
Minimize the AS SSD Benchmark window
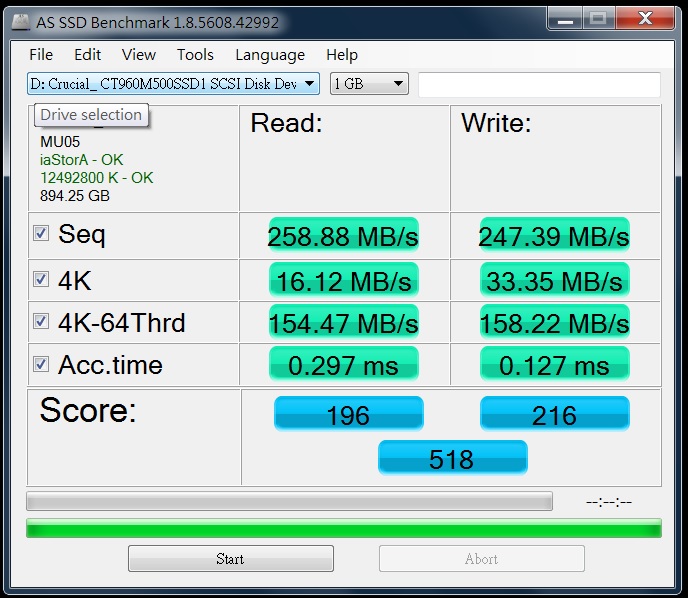[x=566, y=19]
